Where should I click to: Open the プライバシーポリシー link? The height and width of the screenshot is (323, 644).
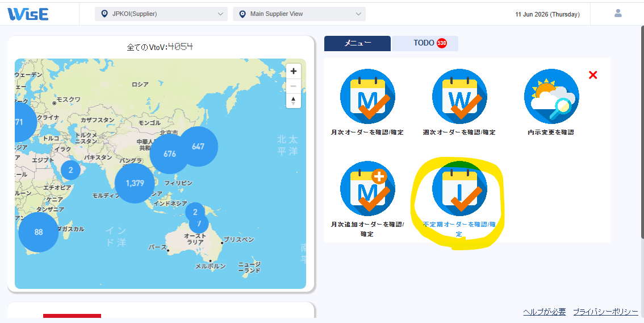(x=606, y=312)
